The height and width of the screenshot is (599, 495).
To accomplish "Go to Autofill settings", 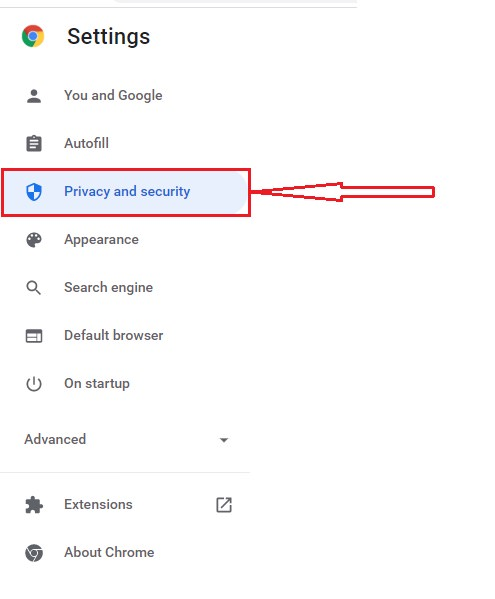I will (x=86, y=143).
